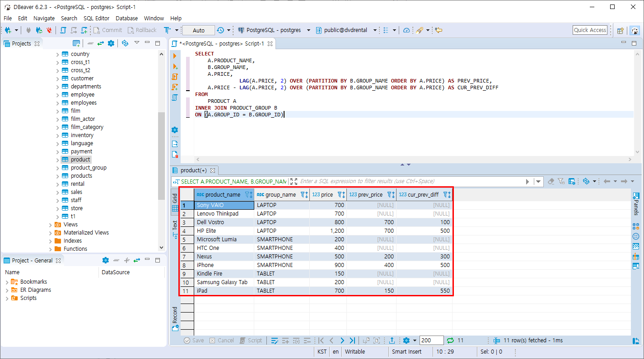Select the product(+) results tab
The width and height of the screenshot is (644, 359).
(194, 170)
